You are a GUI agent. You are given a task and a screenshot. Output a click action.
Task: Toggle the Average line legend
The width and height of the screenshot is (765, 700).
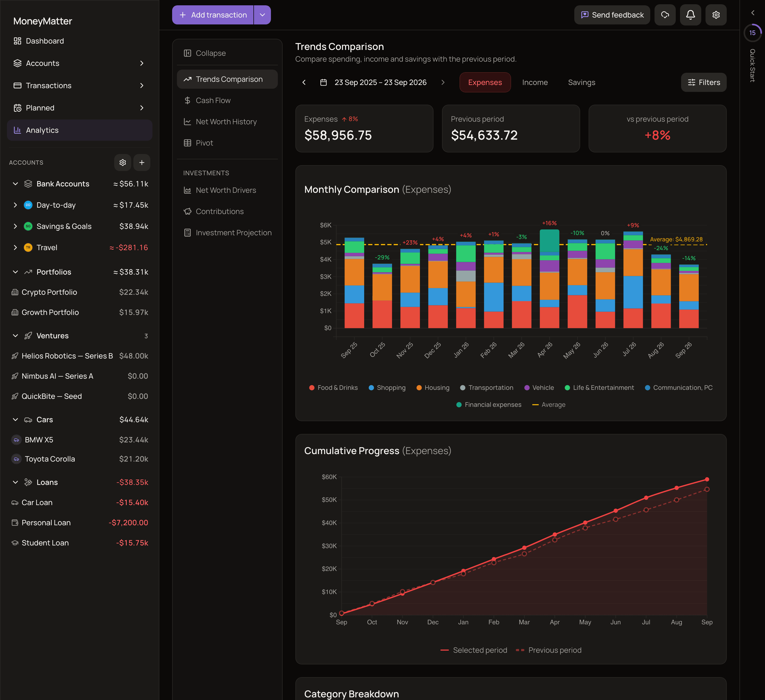(x=549, y=404)
